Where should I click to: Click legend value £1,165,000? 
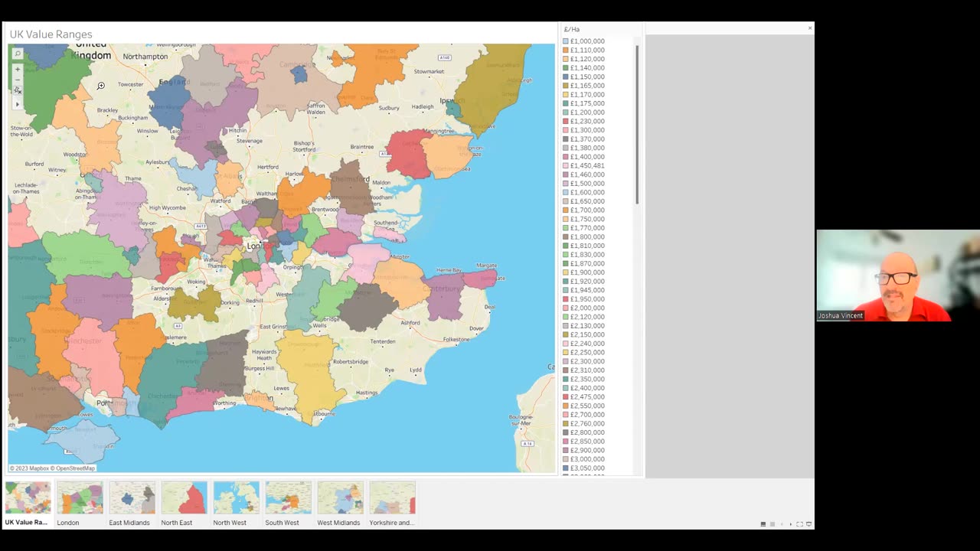(587, 86)
